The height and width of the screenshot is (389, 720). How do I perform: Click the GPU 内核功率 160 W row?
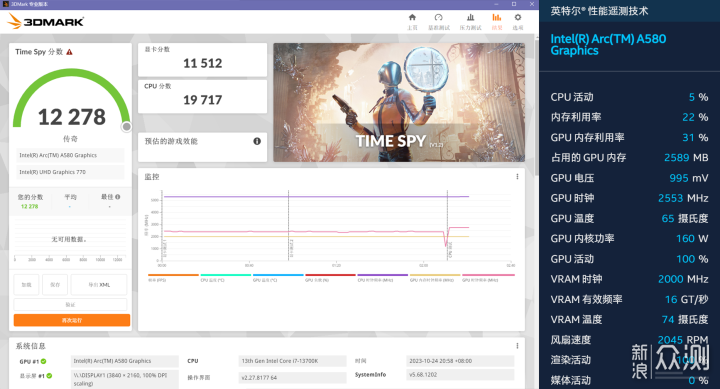(x=629, y=238)
